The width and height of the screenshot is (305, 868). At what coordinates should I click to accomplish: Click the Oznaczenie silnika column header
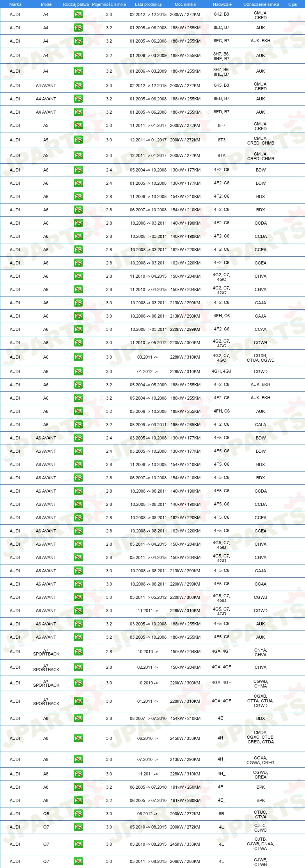pos(261,4)
